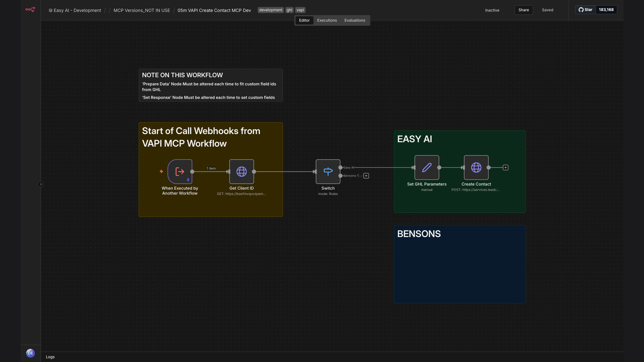The height and width of the screenshot is (362, 644).
Task: Open the Switch node
Action: (x=328, y=172)
